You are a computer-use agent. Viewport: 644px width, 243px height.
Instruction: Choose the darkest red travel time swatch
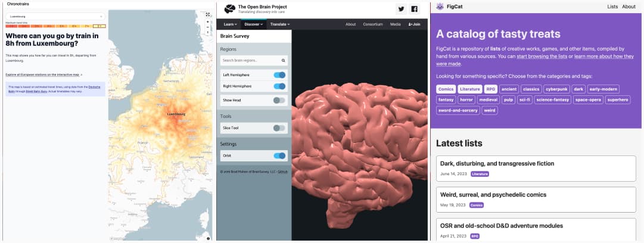11,26
